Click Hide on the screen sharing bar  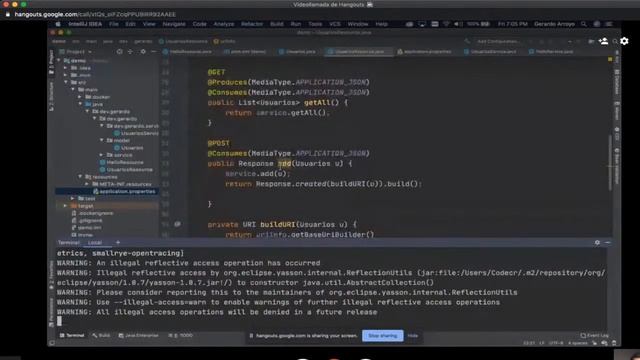pyautogui.click(x=413, y=336)
